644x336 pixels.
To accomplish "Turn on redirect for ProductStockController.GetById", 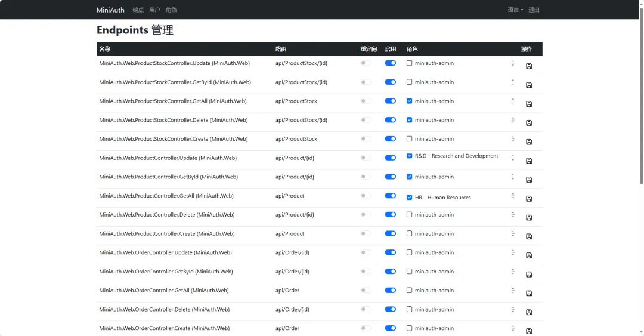I will point(366,82).
